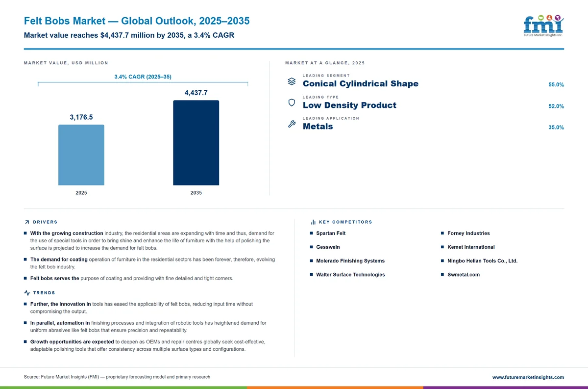Select the light blue 2025 bar in the chart
588x389 pixels.
point(81,155)
